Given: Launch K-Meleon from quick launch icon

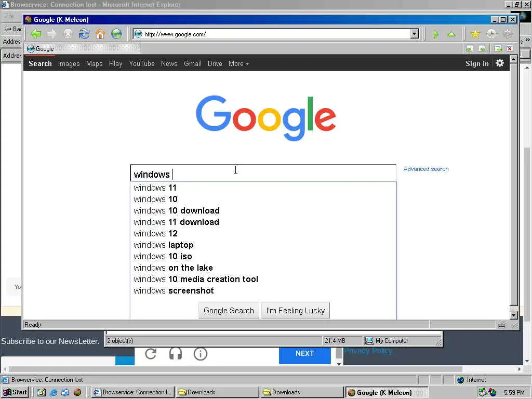Looking at the screenshot, I should [77, 392].
